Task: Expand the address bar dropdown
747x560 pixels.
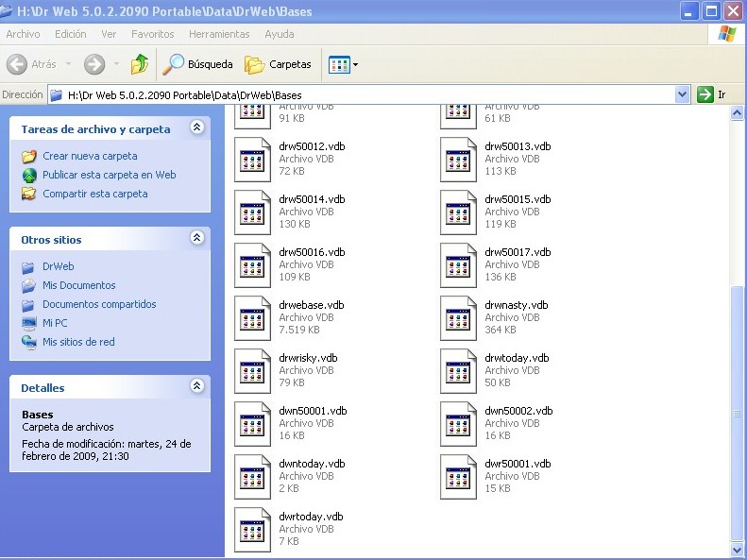Action: coord(683,94)
